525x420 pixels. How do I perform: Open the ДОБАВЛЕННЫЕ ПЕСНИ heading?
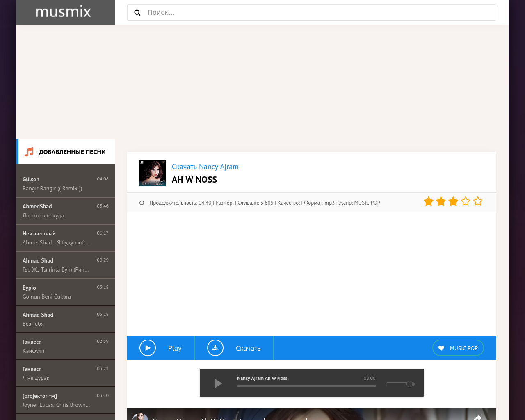point(72,152)
